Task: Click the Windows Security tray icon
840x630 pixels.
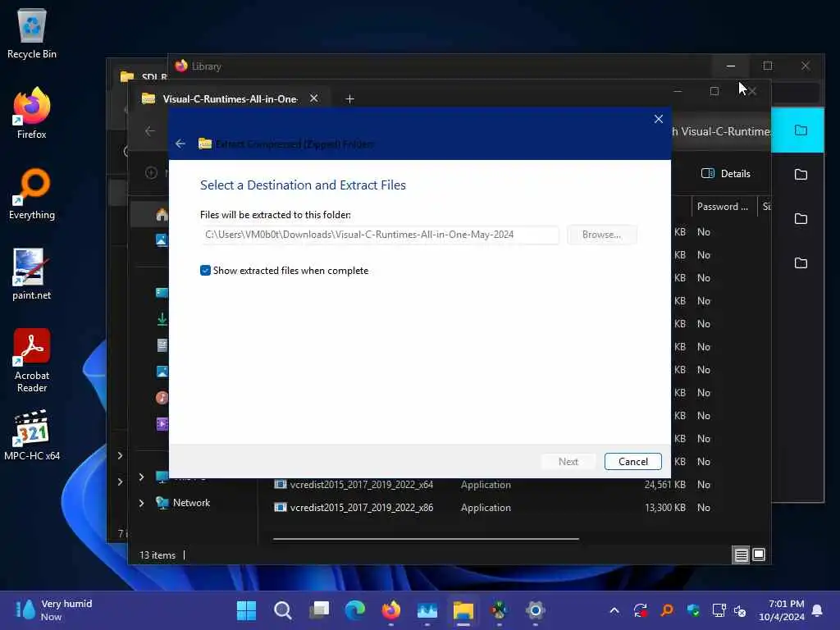Action: click(x=693, y=610)
